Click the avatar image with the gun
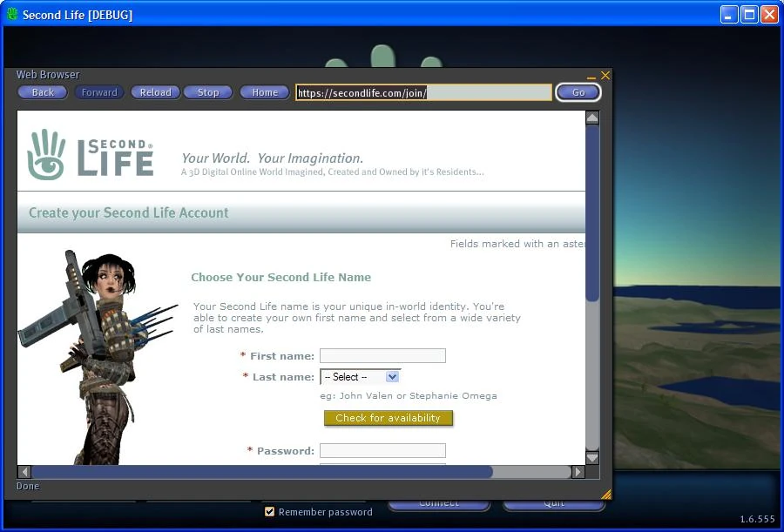This screenshot has width=784, height=532. point(97,358)
